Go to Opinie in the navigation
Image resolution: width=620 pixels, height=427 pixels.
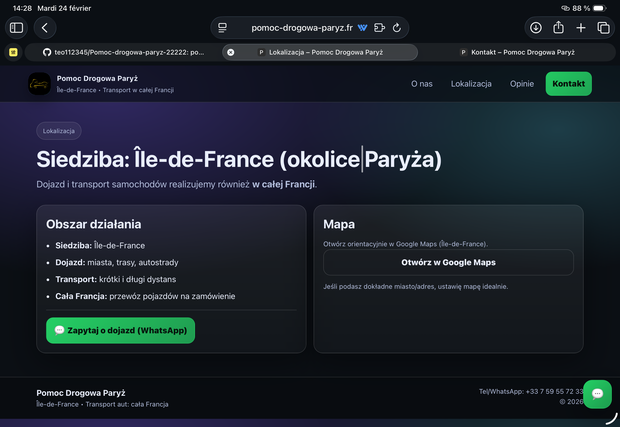tap(522, 84)
